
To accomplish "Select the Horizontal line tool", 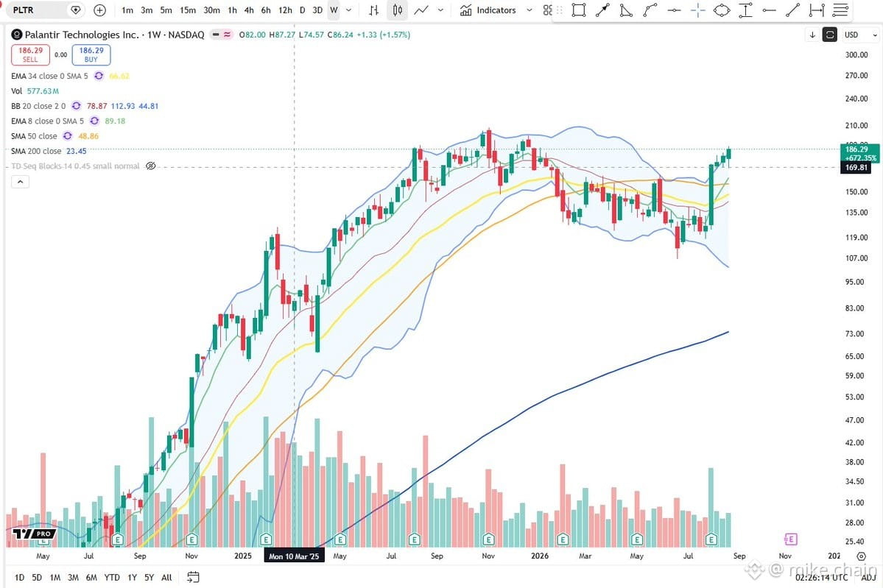I will click(674, 10).
